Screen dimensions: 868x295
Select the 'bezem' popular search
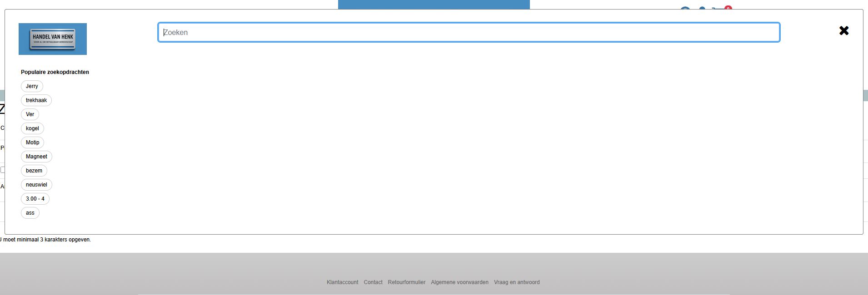click(34, 171)
